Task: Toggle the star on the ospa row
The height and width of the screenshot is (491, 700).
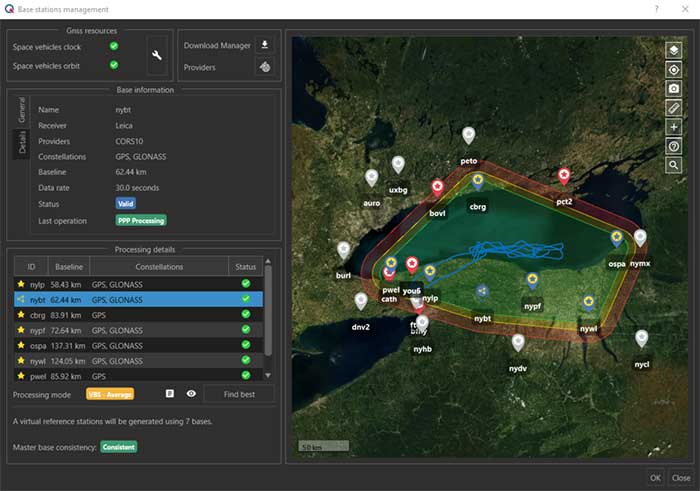Action: 20,344
